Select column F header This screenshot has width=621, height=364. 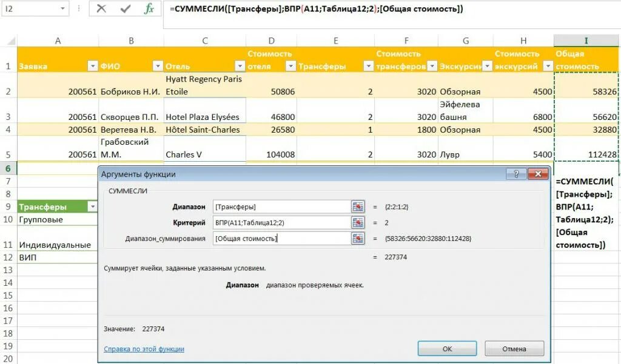pos(406,41)
